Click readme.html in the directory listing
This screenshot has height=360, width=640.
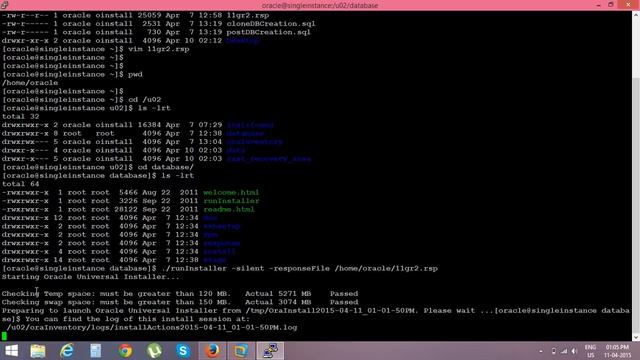tap(229, 209)
